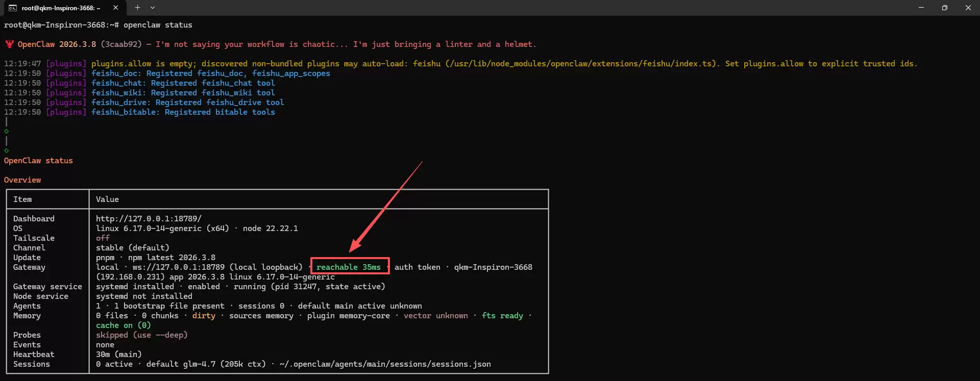This screenshot has width=980, height=381.
Task: Click the 'Node service' row label
Action: tap(41, 296)
